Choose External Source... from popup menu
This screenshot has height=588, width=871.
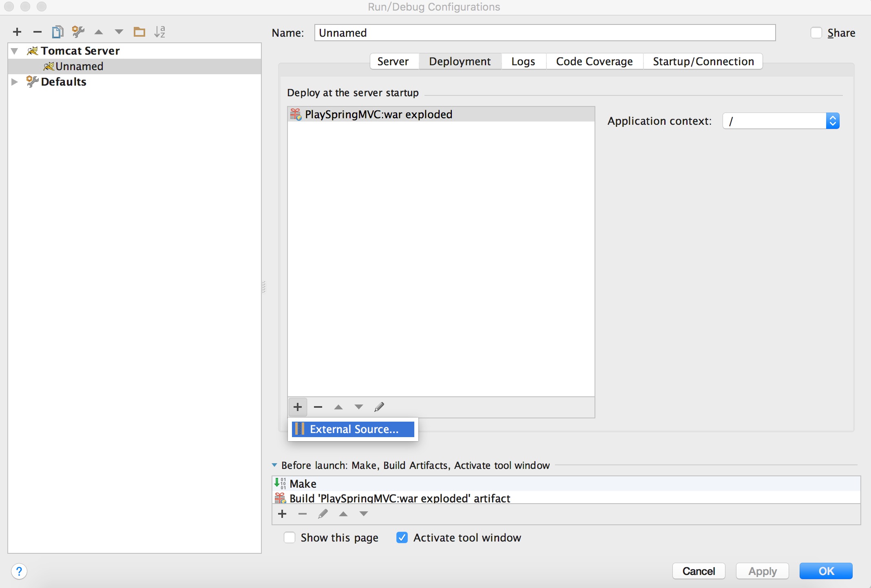pos(353,429)
